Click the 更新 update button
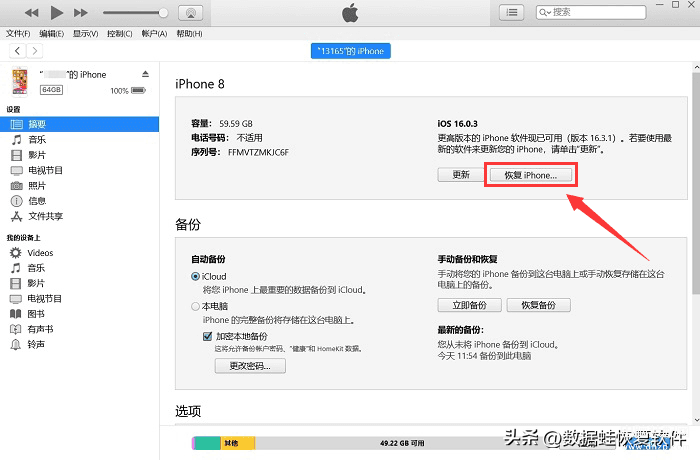This screenshot has height=460, width=700. [461, 175]
